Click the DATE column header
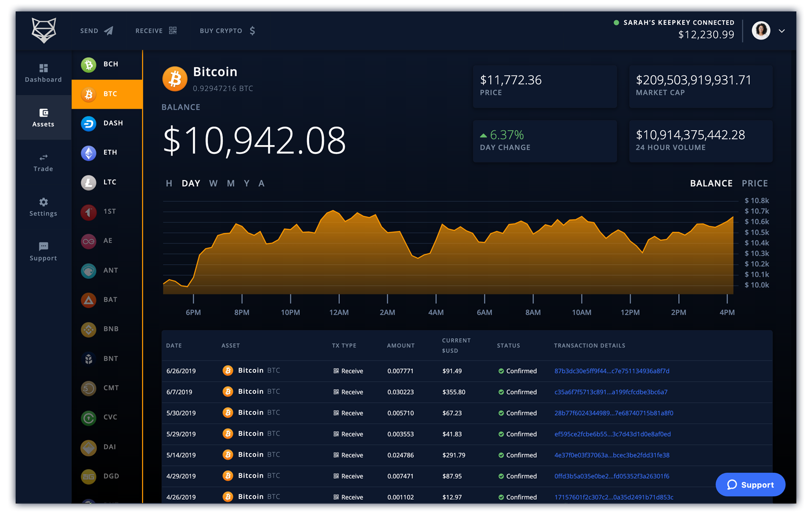812x515 pixels. pyautogui.click(x=174, y=346)
